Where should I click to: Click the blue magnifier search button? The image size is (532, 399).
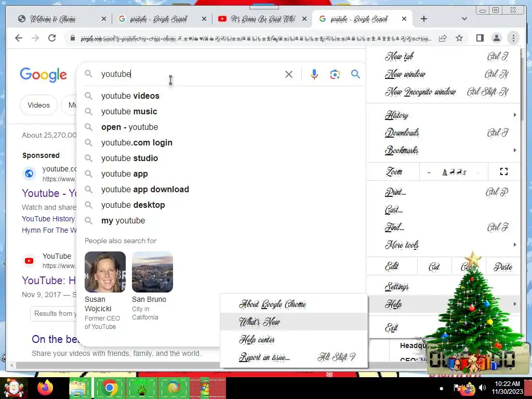(355, 74)
